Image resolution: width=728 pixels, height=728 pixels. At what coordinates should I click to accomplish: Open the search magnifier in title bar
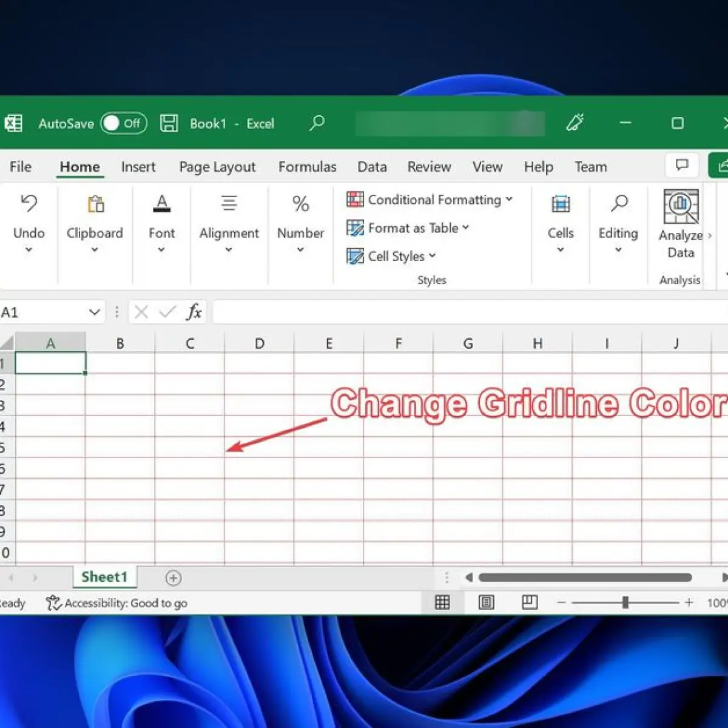click(317, 123)
